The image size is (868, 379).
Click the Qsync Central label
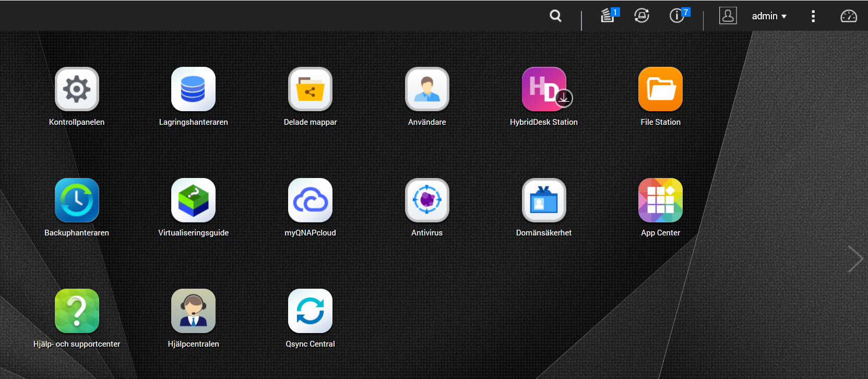click(x=310, y=344)
